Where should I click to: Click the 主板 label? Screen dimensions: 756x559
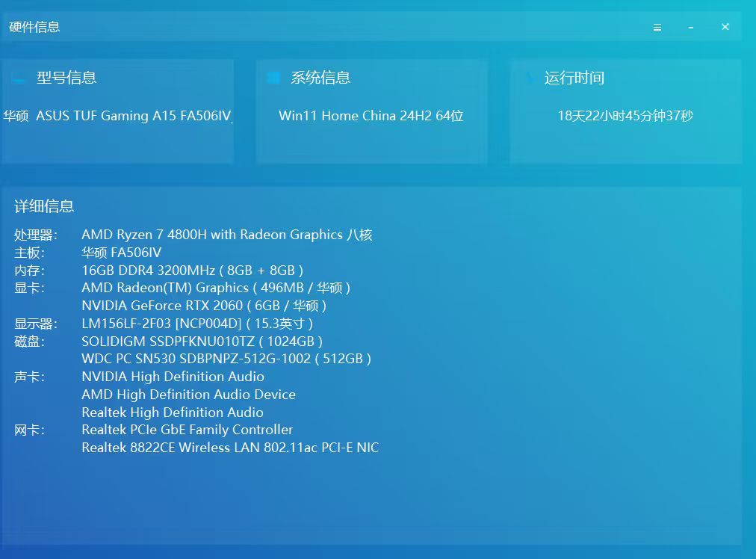(x=29, y=253)
